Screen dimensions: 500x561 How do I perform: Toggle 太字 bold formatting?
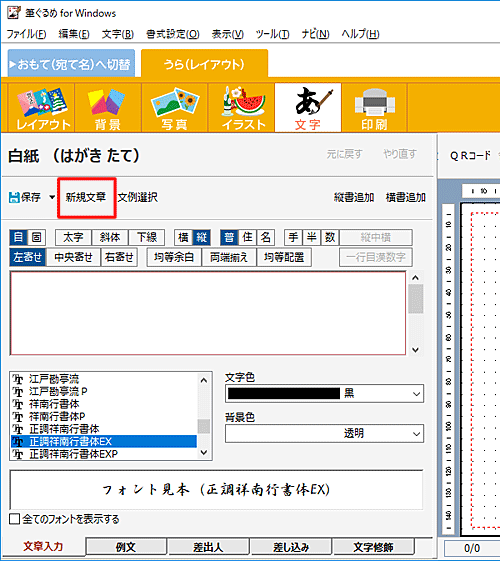(x=73, y=237)
